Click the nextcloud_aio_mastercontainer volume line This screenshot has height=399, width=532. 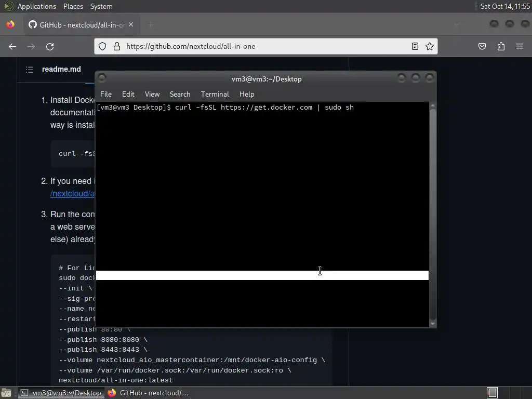pyautogui.click(x=192, y=360)
